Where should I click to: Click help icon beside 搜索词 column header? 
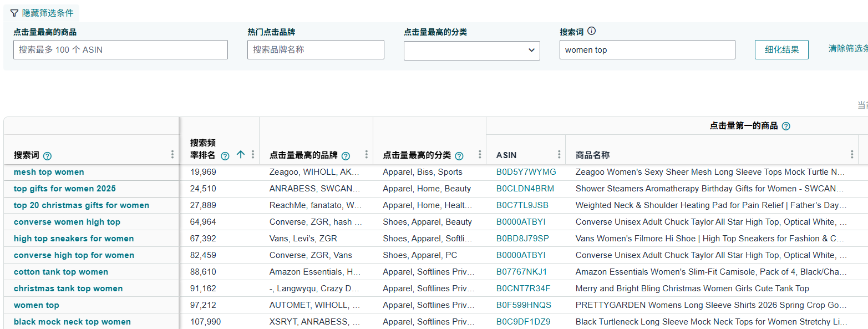pos(47,156)
